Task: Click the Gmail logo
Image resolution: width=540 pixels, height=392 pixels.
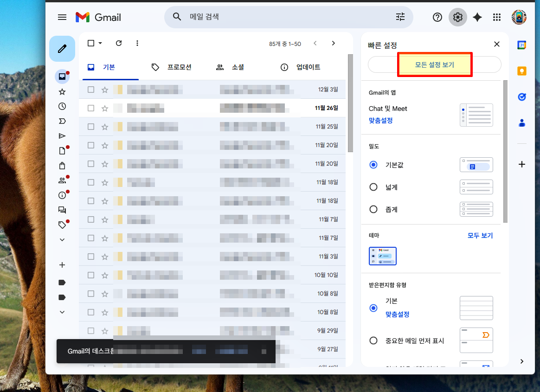Action: pos(98,17)
